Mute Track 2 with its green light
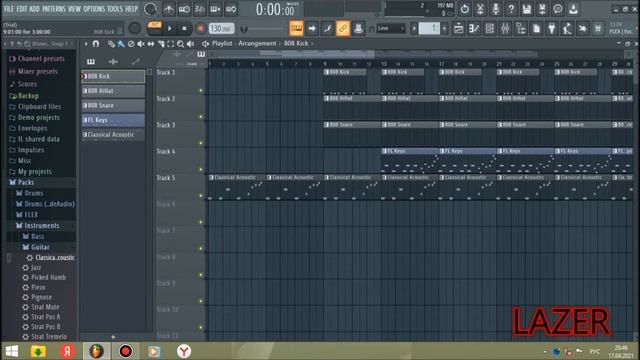The image size is (640, 360). [200, 117]
